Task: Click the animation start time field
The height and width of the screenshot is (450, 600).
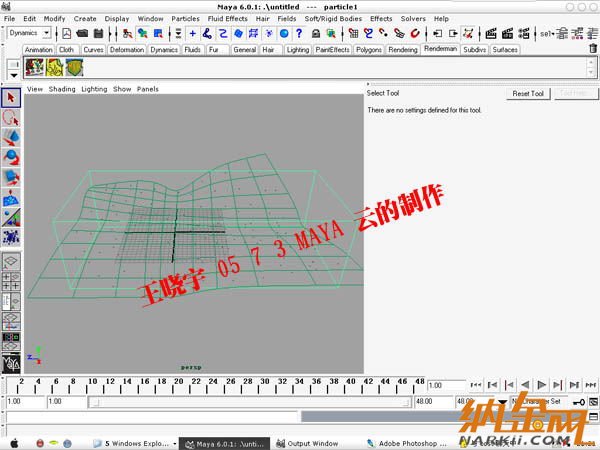Action: (x=26, y=402)
